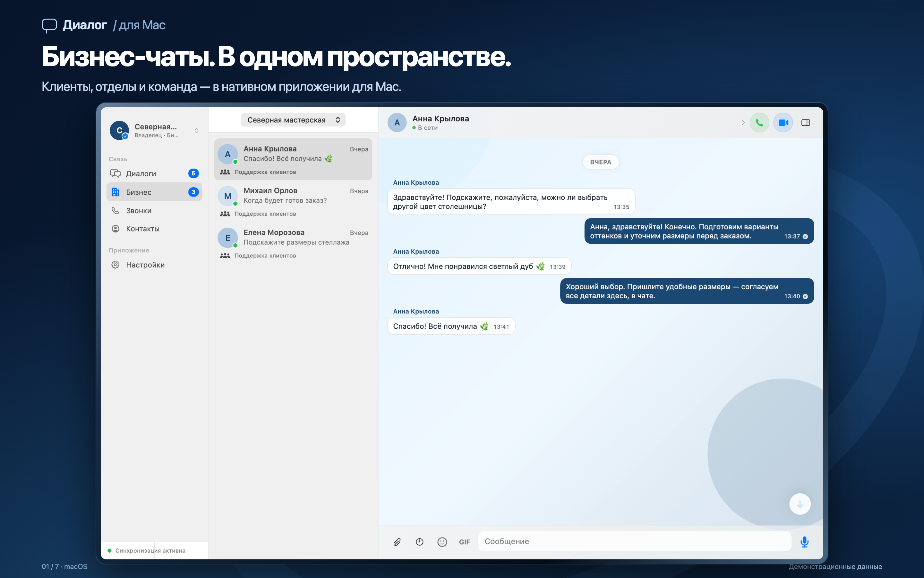Start a voice call with Анна Крылова
Image resolution: width=924 pixels, height=578 pixels.
(759, 123)
